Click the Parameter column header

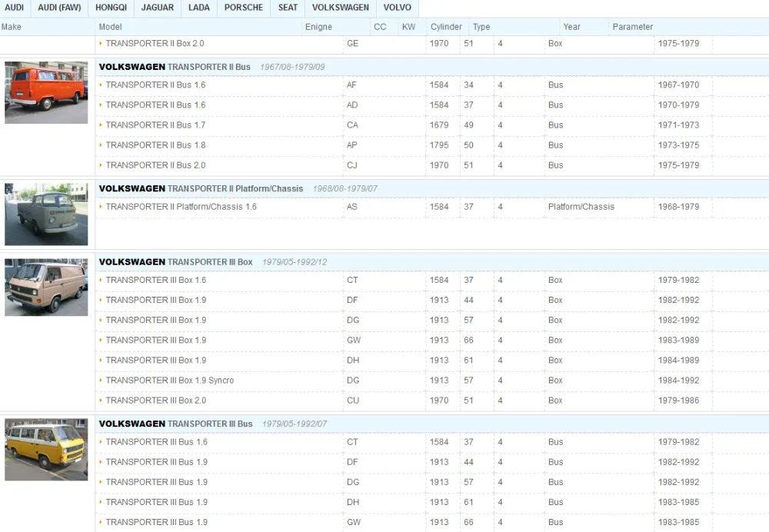633,27
